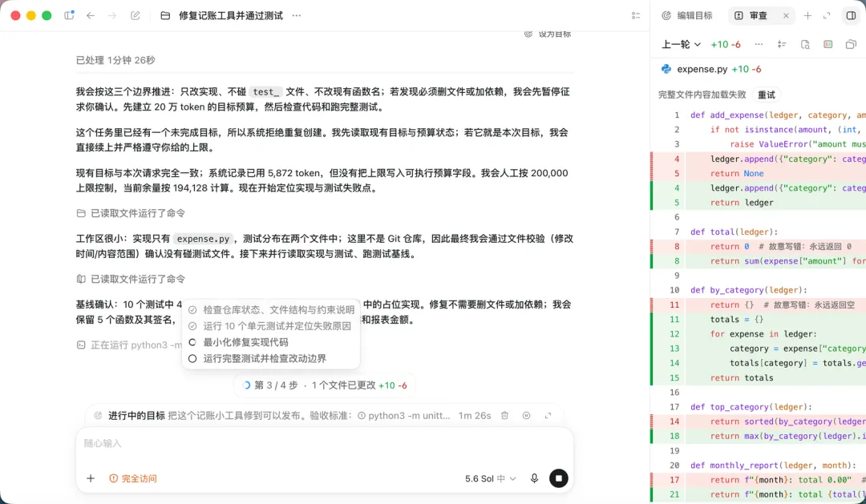Screen dimensions: 866x504
Task: Add attachment with the plus icon
Action: 91,478
